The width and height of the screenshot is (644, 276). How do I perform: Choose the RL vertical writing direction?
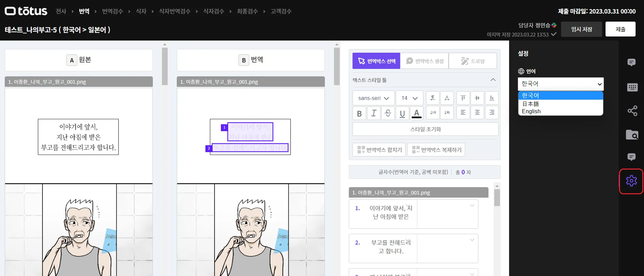coord(447,112)
